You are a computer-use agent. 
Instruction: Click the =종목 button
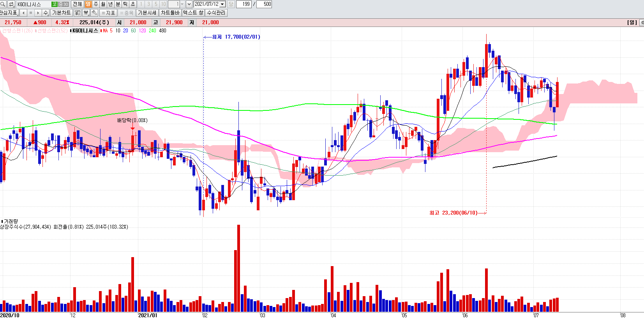pos(127,13)
